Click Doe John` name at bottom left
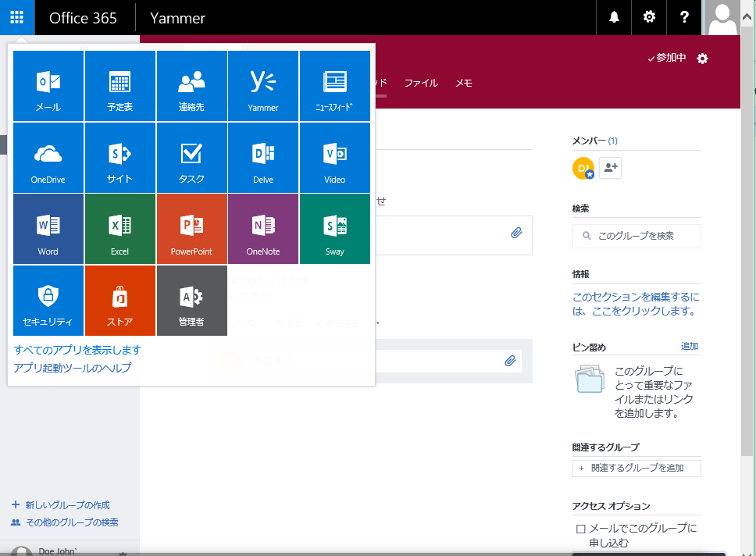Screen dimensions: 756x556 pos(57,551)
